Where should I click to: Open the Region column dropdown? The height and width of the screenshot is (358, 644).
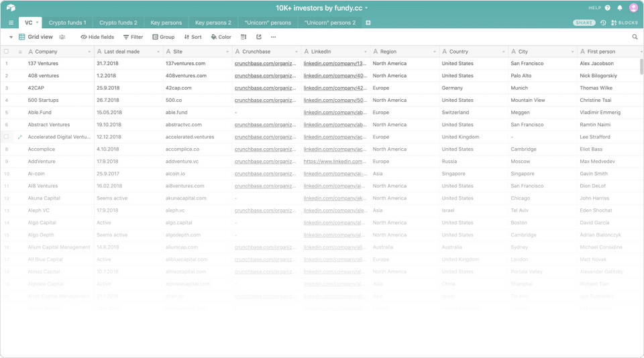434,52
